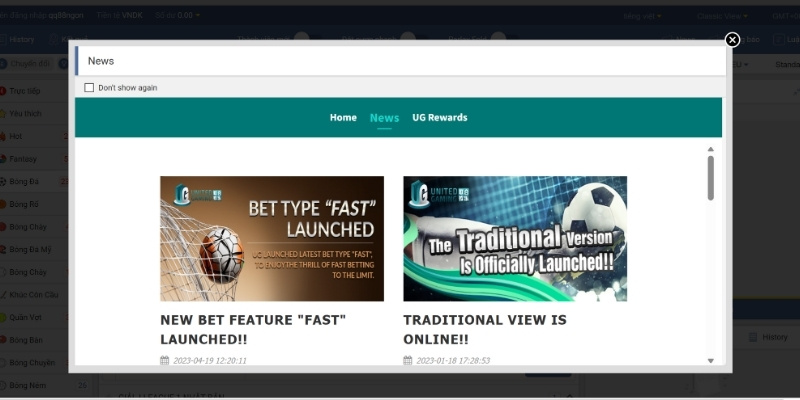Click the hockey stick icon beside Khúc Côn Cầu
800x400 pixels.
point(3,294)
